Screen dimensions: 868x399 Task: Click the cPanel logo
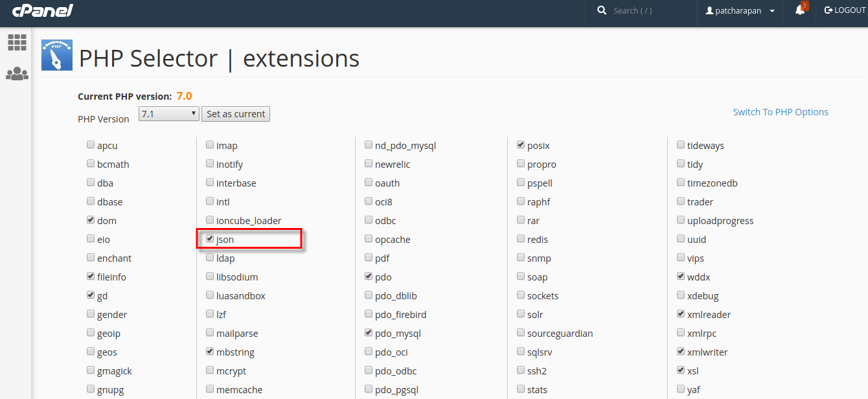pyautogui.click(x=43, y=10)
